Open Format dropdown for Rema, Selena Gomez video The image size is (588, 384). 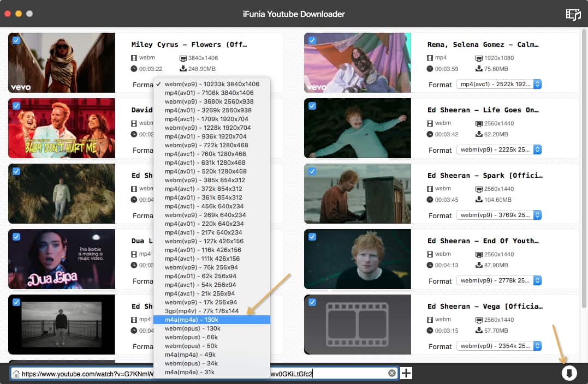pyautogui.click(x=498, y=84)
